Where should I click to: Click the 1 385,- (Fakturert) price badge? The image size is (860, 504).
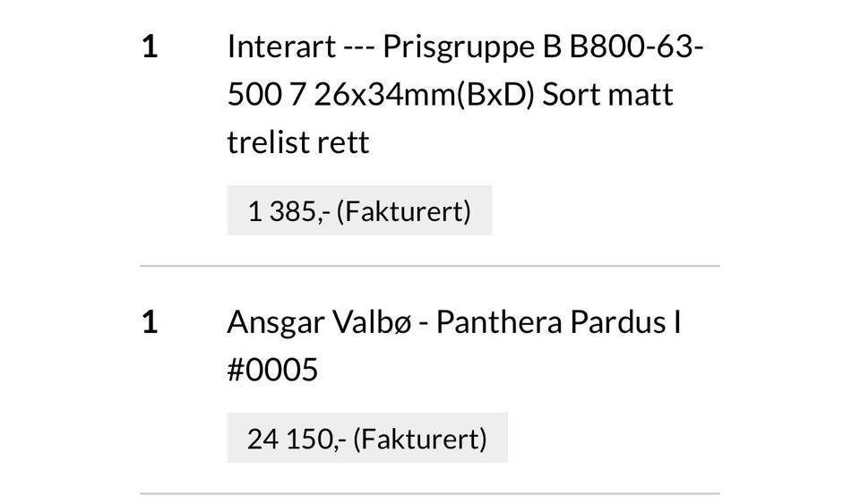[x=359, y=211]
